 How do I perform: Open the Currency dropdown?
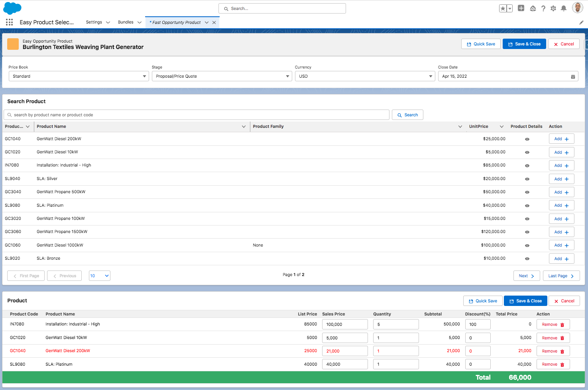(x=365, y=76)
